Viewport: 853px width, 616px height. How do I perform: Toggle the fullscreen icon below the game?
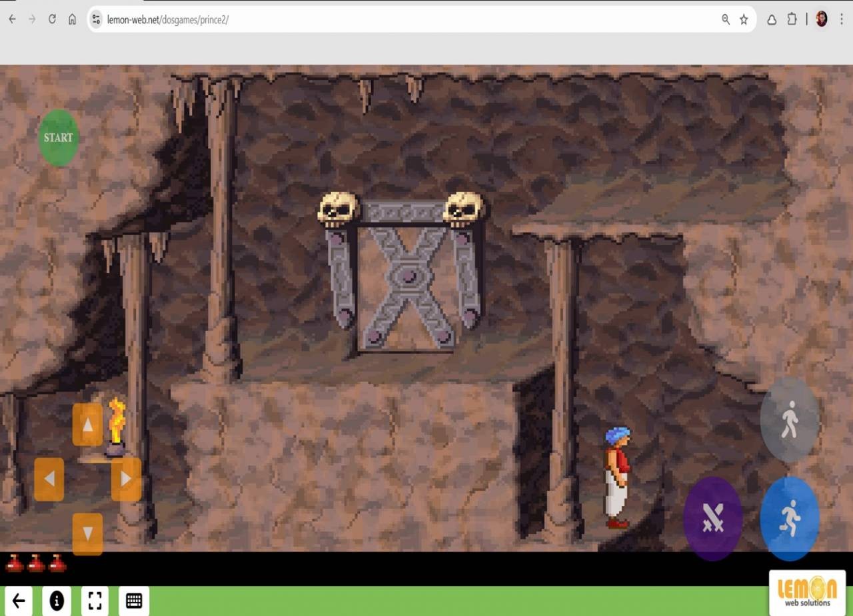click(95, 601)
